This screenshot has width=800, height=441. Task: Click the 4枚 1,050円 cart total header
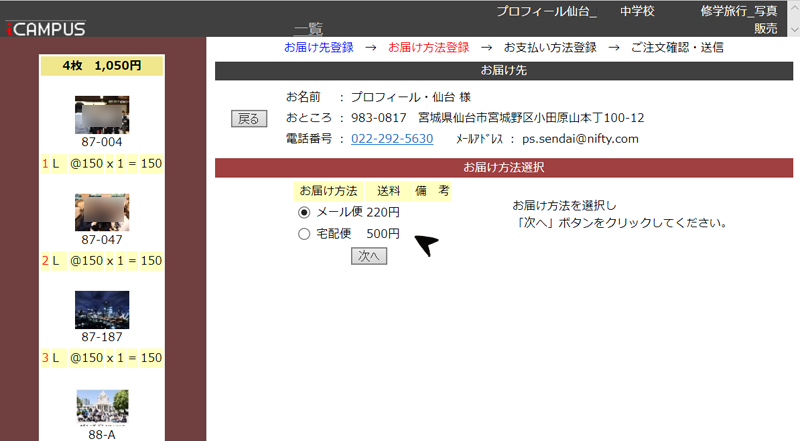click(101, 66)
